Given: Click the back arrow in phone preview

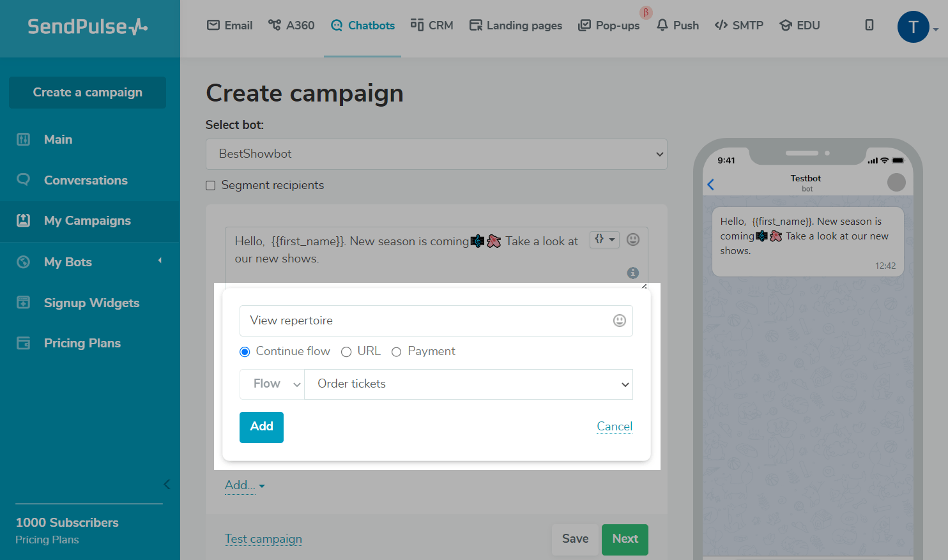Looking at the screenshot, I should click(711, 185).
